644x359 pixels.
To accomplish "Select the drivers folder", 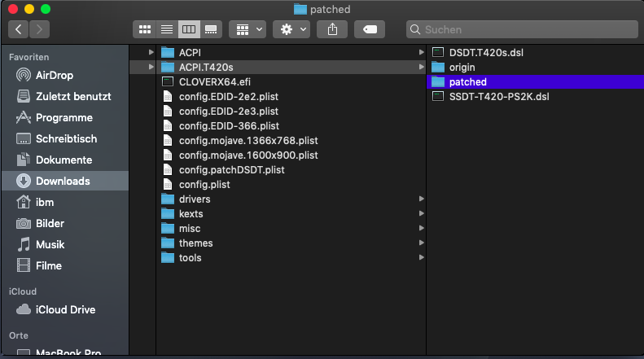I will tap(291, 199).
